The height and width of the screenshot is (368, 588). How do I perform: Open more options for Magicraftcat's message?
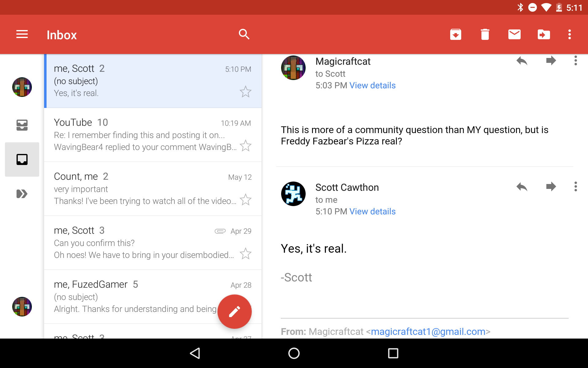point(576,60)
